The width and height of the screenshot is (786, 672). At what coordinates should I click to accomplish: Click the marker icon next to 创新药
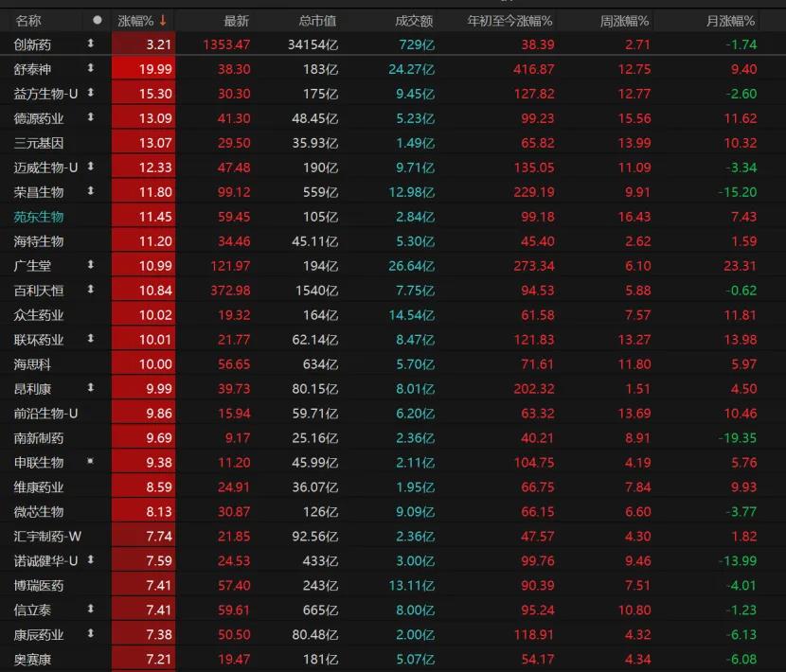[91, 44]
